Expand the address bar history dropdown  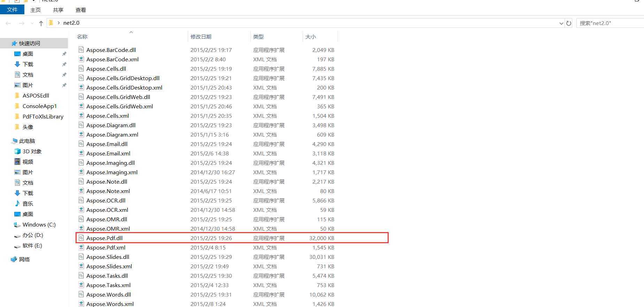(x=561, y=23)
